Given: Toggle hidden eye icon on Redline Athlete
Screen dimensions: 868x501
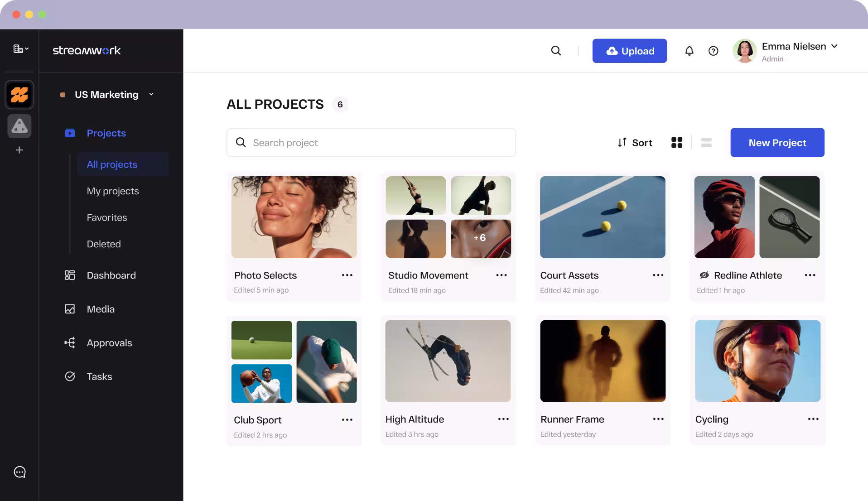Looking at the screenshot, I should click(x=704, y=275).
